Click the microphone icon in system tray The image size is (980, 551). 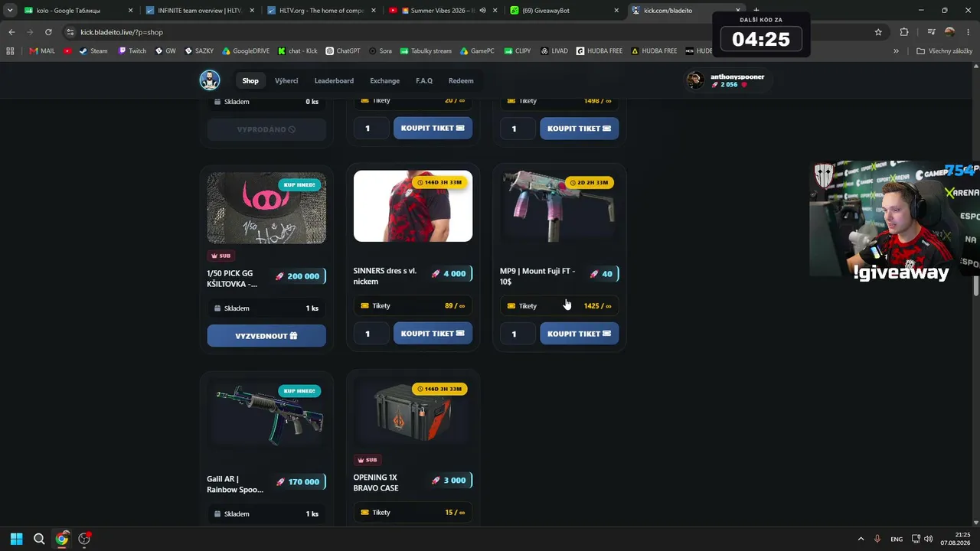(877, 539)
